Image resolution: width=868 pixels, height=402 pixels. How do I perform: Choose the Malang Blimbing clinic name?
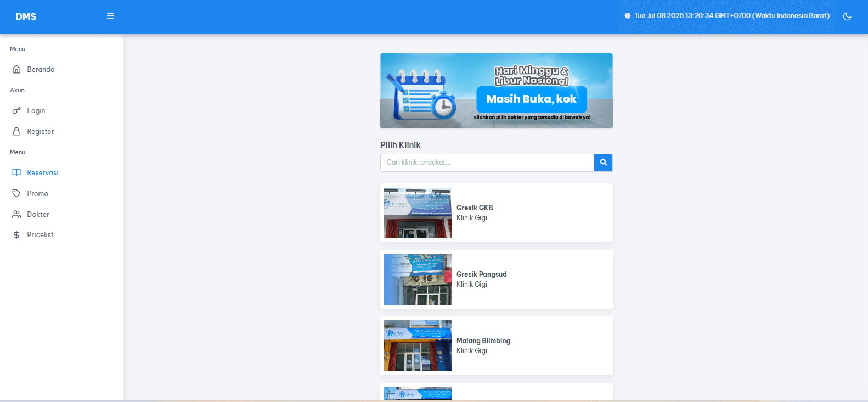tap(483, 340)
